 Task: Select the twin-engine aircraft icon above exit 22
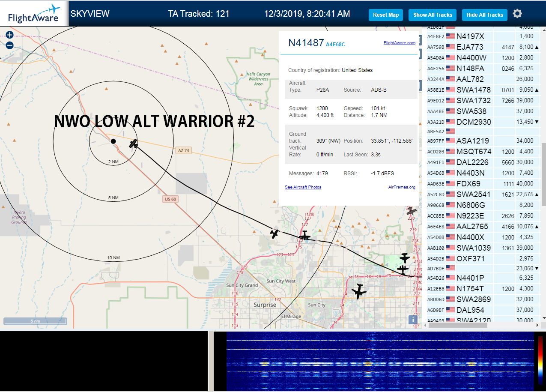[x=403, y=269]
